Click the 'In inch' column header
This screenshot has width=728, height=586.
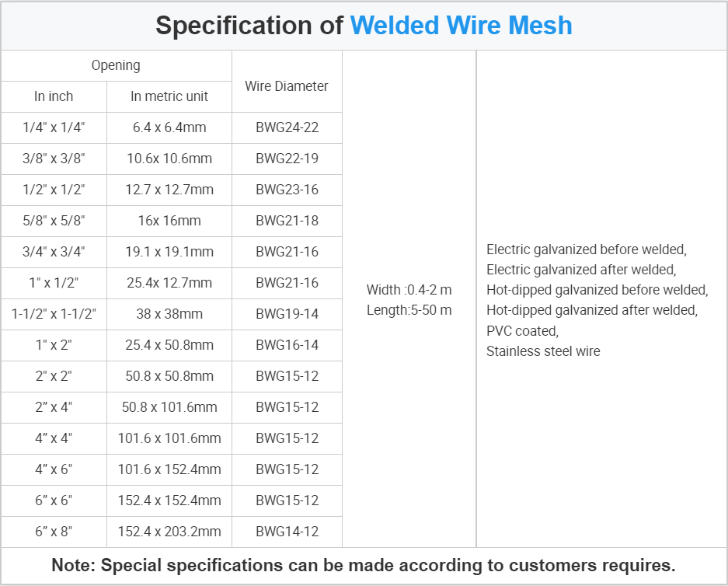click(54, 96)
